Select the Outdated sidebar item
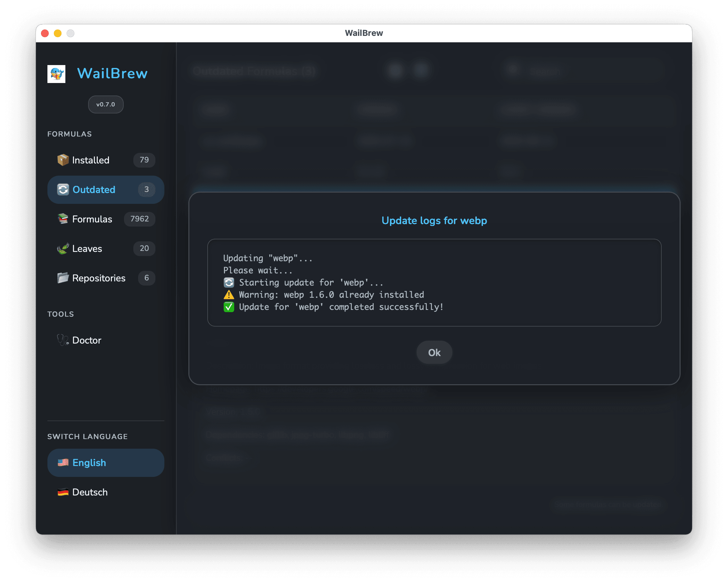 pyautogui.click(x=106, y=189)
